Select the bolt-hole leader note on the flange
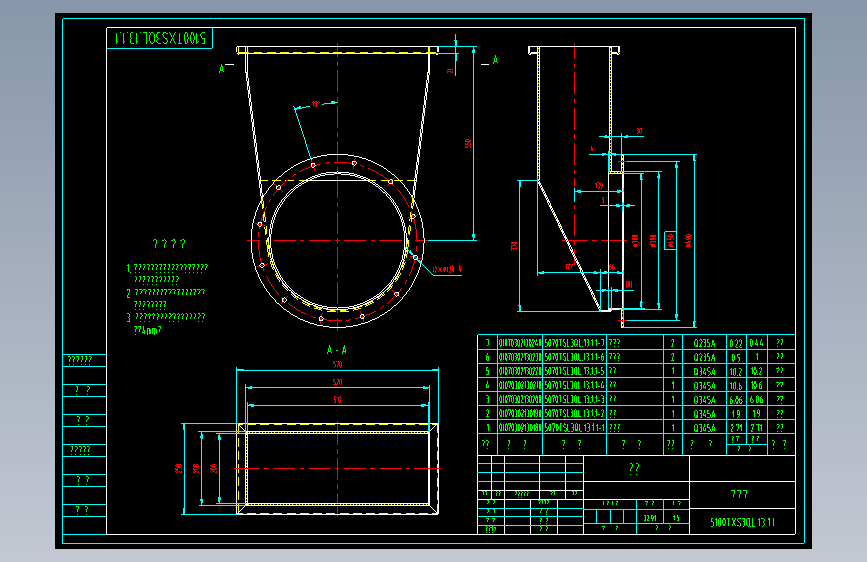Screen dimensions: 867x562 click(x=447, y=269)
